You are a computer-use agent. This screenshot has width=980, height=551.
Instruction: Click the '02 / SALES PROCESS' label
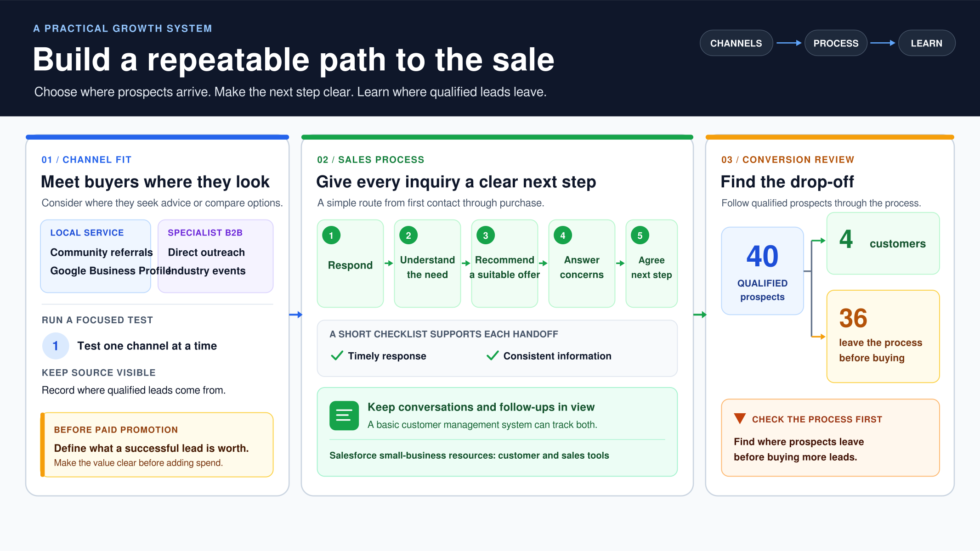coord(371,160)
